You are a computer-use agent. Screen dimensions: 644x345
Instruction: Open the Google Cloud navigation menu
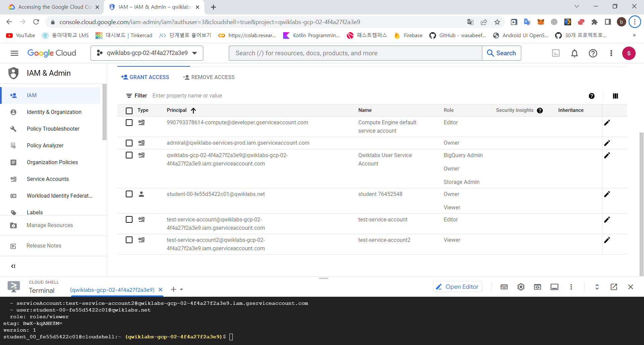[x=14, y=53]
